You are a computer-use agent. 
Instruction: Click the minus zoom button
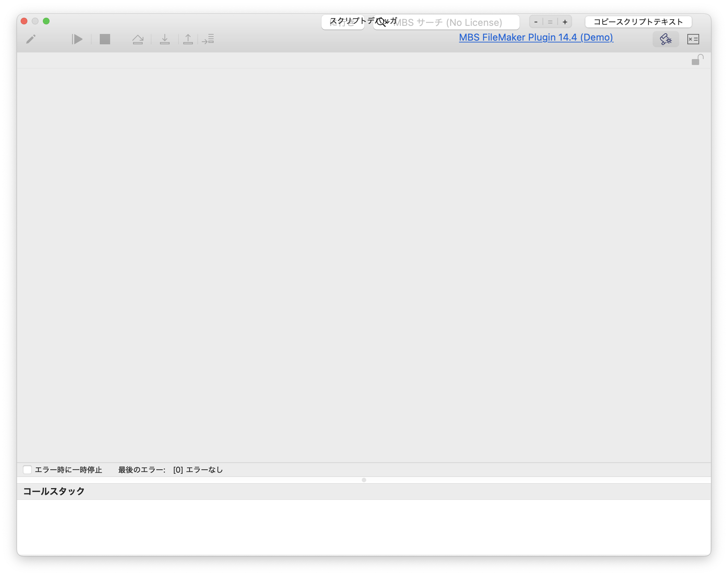(536, 22)
